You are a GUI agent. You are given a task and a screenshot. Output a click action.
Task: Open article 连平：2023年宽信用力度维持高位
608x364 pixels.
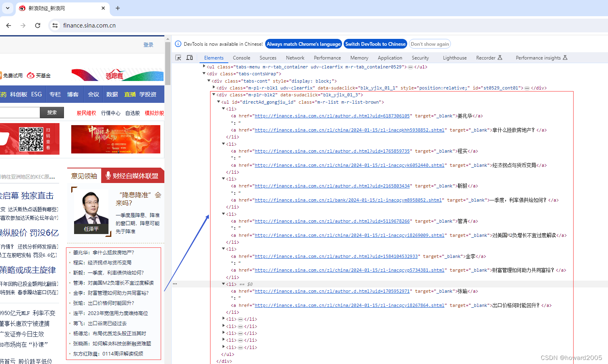pyautogui.click(x=111, y=313)
